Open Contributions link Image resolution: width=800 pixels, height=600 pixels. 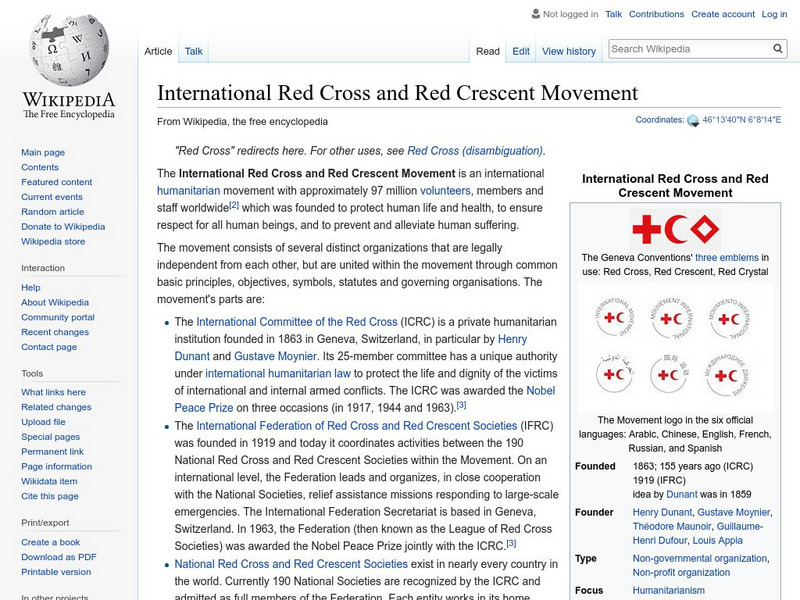pos(656,14)
